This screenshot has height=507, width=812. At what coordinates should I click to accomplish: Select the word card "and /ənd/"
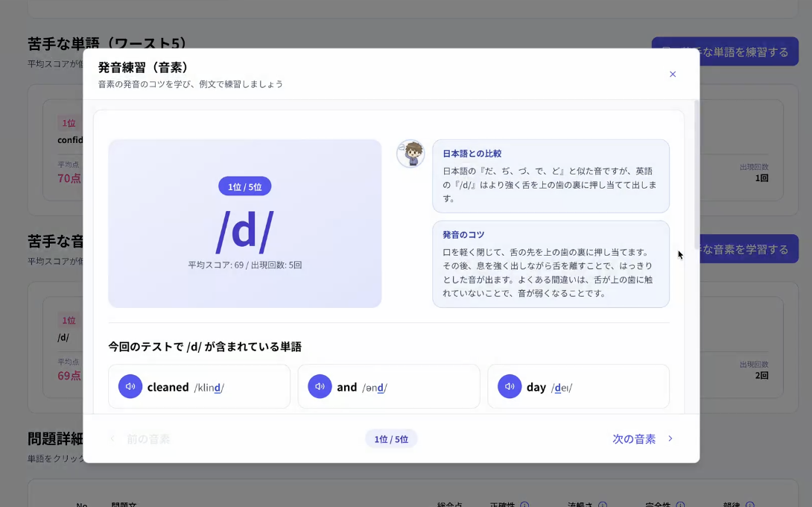[389, 386]
